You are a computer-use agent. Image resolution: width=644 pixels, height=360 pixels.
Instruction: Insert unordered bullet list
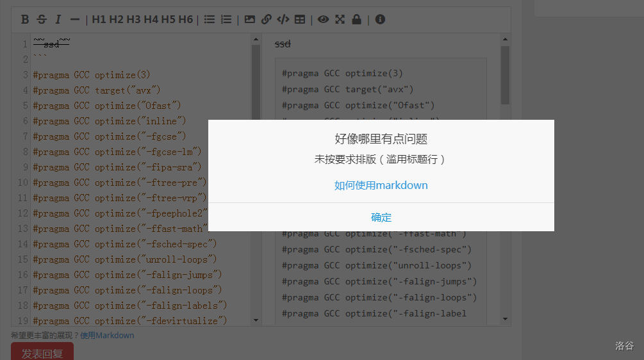[x=210, y=19]
